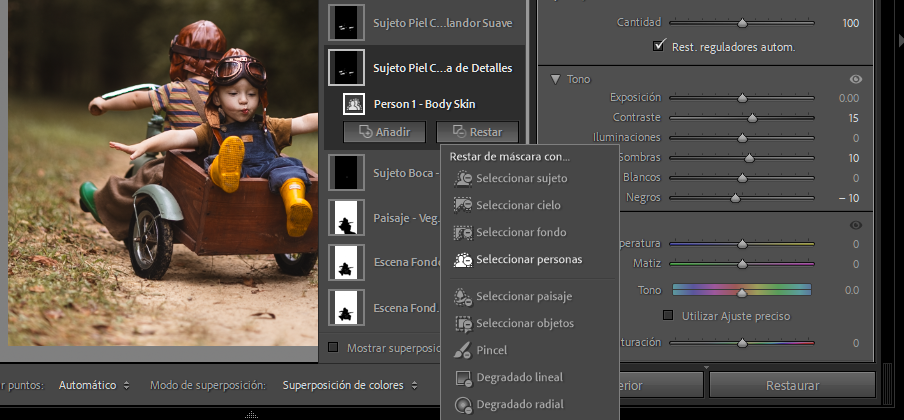
Task: Enable Utilizar Ajuste preciso checkbox
Action: click(668, 316)
